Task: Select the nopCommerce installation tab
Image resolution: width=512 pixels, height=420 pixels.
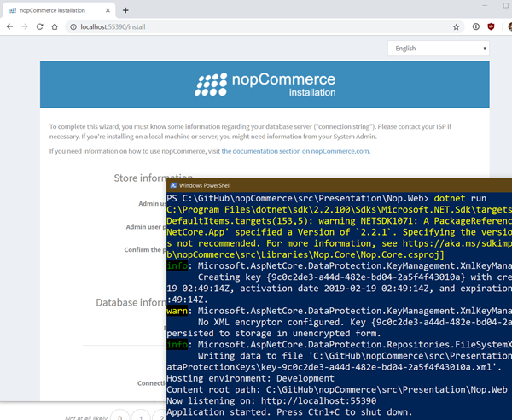Action: [59, 10]
